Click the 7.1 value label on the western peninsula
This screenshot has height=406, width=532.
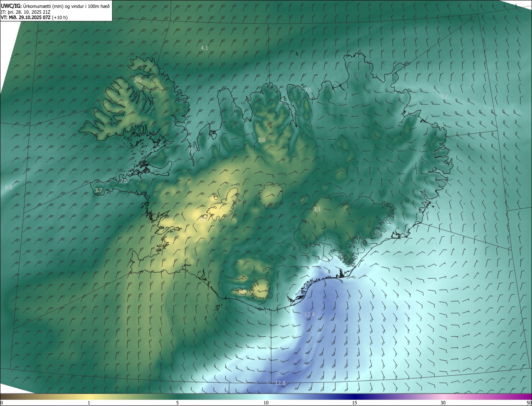(124, 181)
